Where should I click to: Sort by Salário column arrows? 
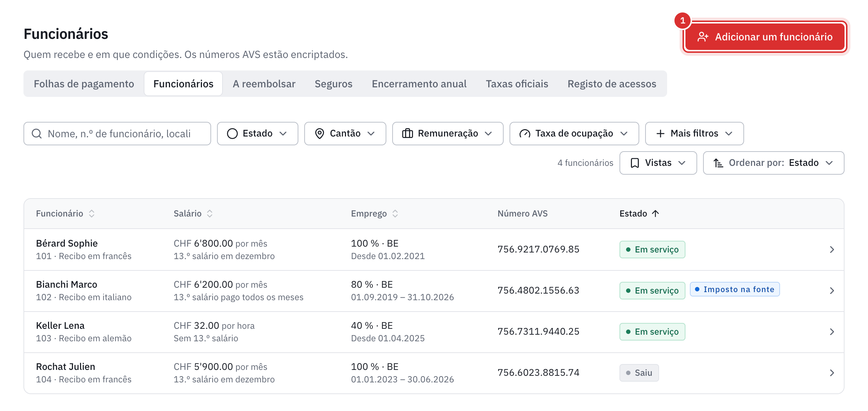[x=210, y=214]
